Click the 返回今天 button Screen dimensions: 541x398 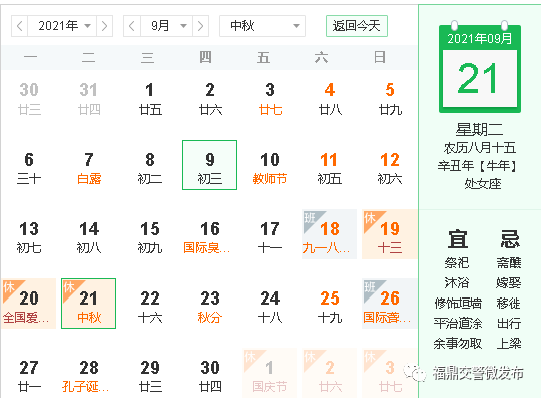point(357,26)
